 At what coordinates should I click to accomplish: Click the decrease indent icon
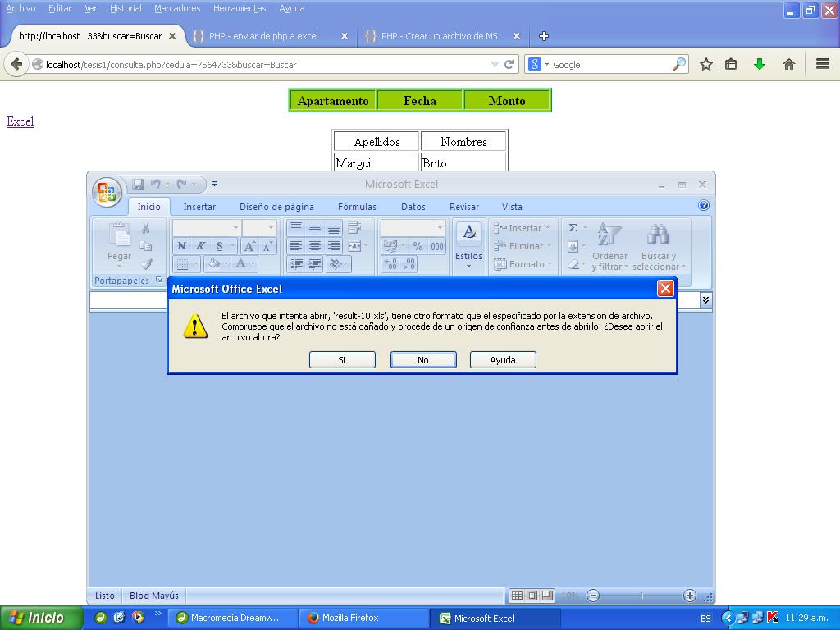pyautogui.click(x=296, y=263)
